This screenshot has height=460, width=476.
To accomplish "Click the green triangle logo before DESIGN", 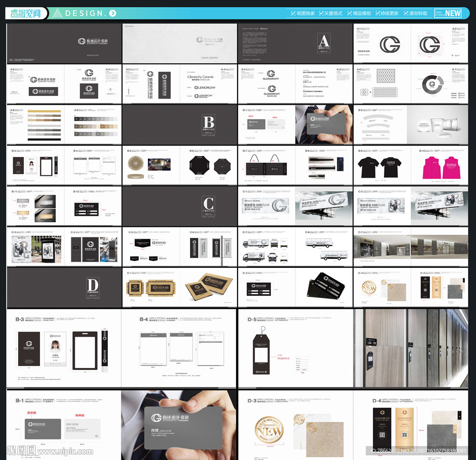I will tap(57, 13).
